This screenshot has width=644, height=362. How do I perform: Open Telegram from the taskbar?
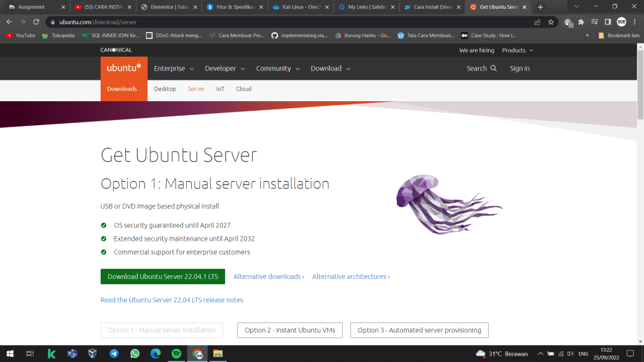pyautogui.click(x=114, y=354)
